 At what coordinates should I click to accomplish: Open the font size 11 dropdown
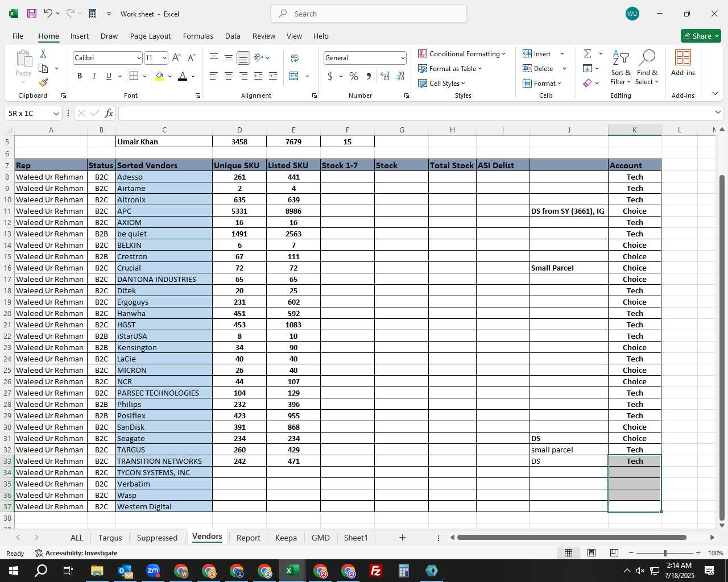164,58
